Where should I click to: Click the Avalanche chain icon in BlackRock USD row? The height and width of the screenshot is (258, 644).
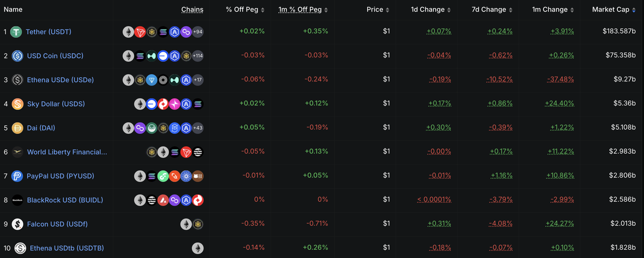163,200
